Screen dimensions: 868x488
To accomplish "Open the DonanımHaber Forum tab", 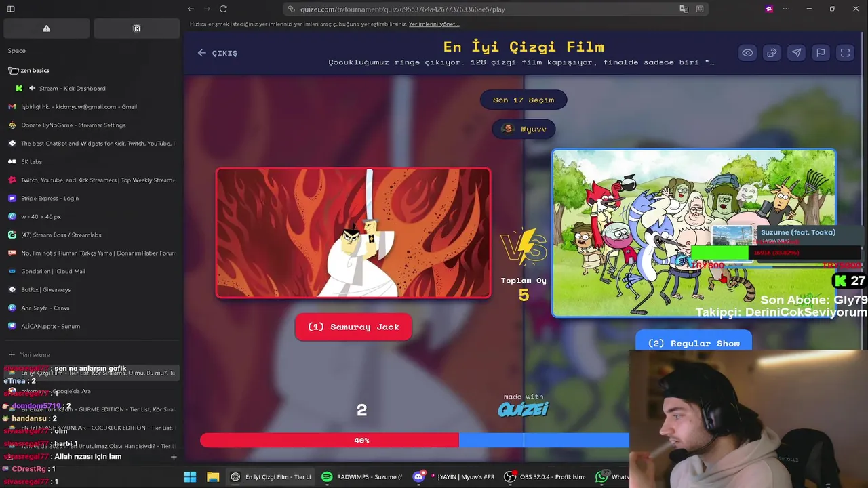I will (x=91, y=253).
